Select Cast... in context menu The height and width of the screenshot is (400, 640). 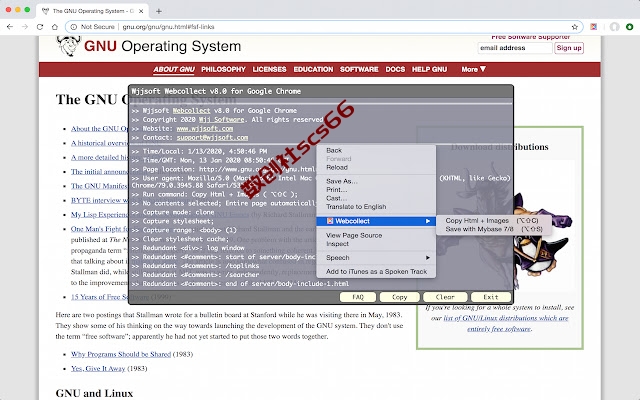click(376, 198)
